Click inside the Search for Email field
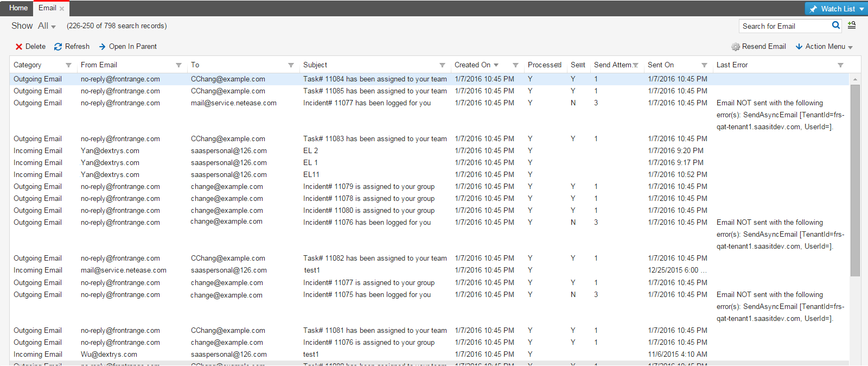 pos(784,26)
